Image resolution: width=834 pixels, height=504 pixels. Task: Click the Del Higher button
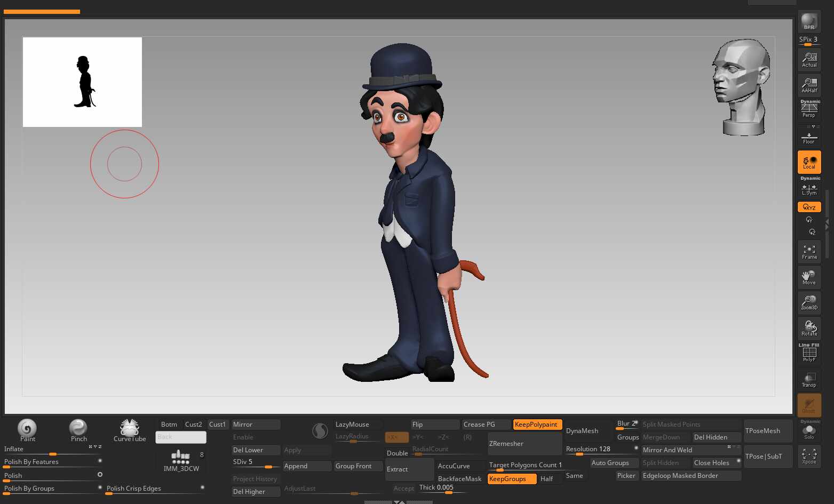pyautogui.click(x=256, y=492)
